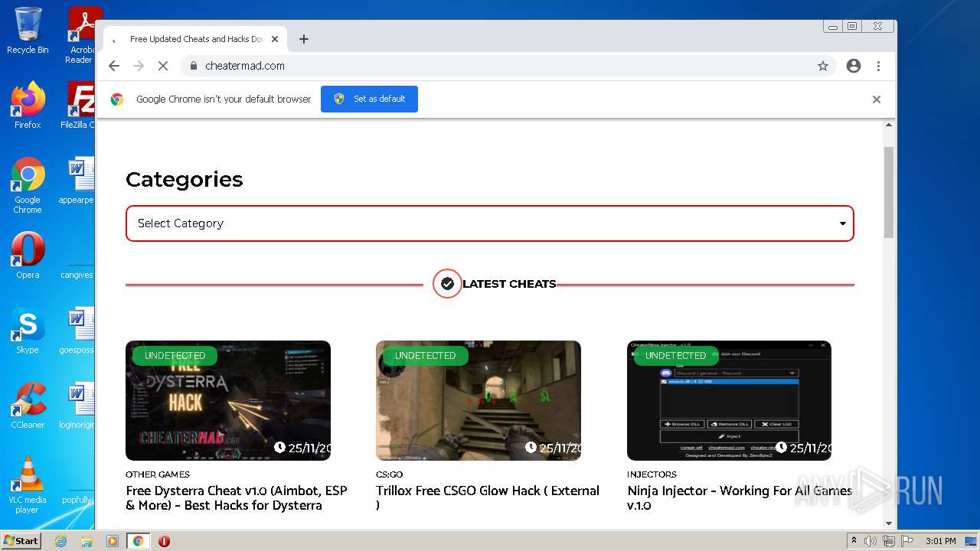Image resolution: width=980 pixels, height=551 pixels.
Task: Open the media player taskbar icon
Action: click(x=113, y=541)
